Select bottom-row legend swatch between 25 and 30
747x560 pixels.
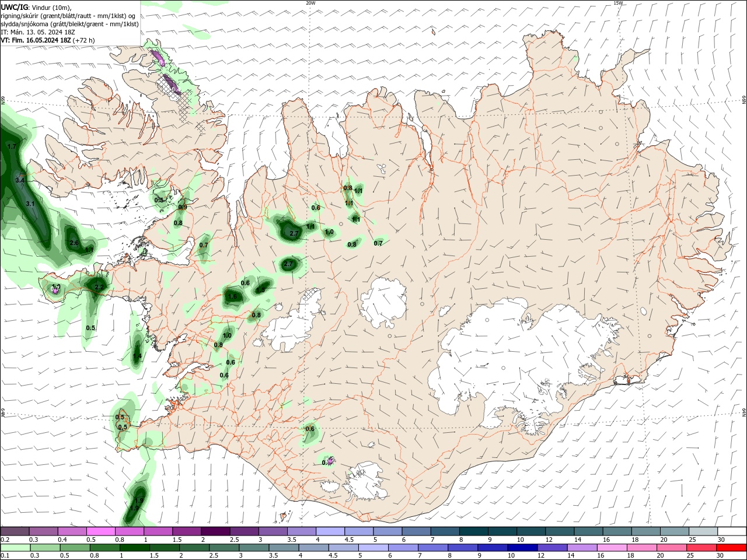[703, 548]
